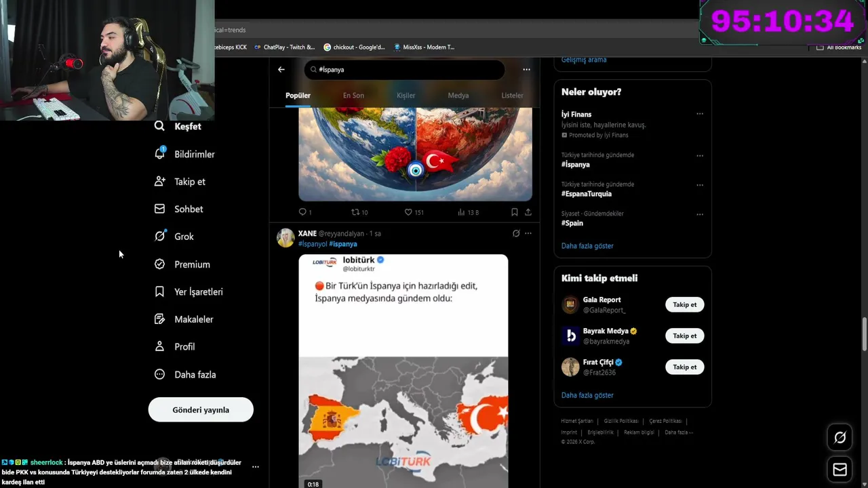Click Grok icon on XANE's post
868x488 pixels.
(x=516, y=233)
